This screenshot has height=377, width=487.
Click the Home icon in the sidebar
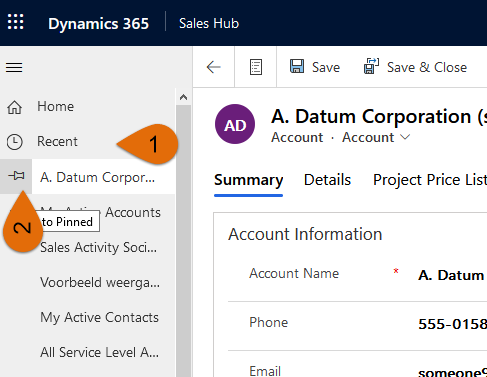click(15, 107)
